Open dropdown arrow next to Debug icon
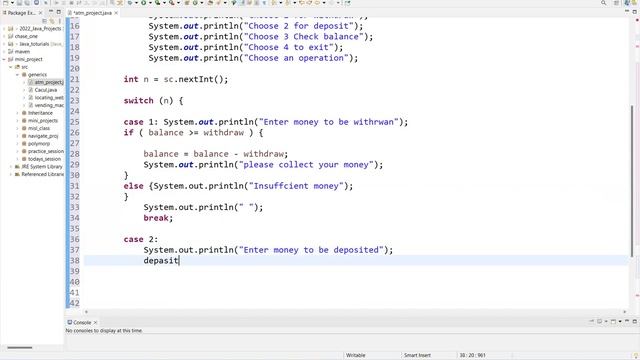This screenshot has width=640, height=360. click(x=136, y=3)
